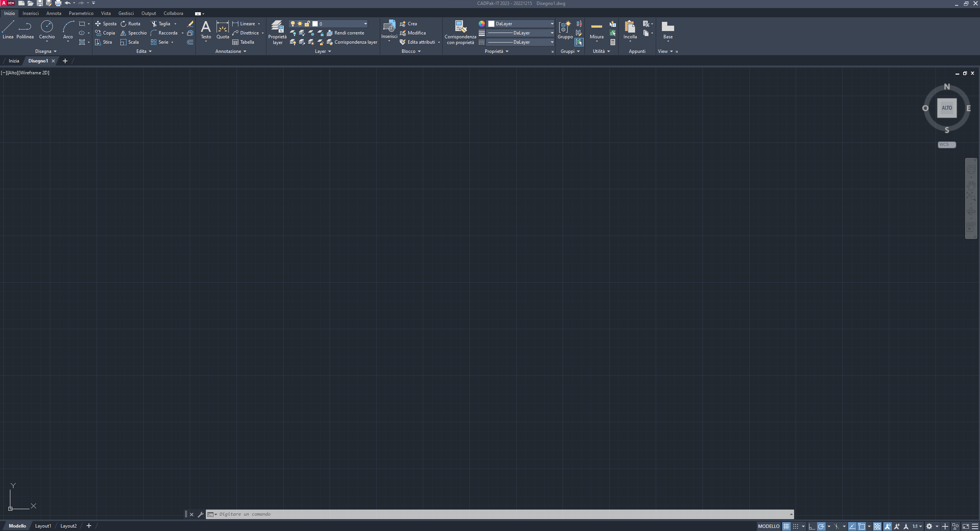The image size is (980, 531).
Task: Click Crea block button
Action: (408, 24)
